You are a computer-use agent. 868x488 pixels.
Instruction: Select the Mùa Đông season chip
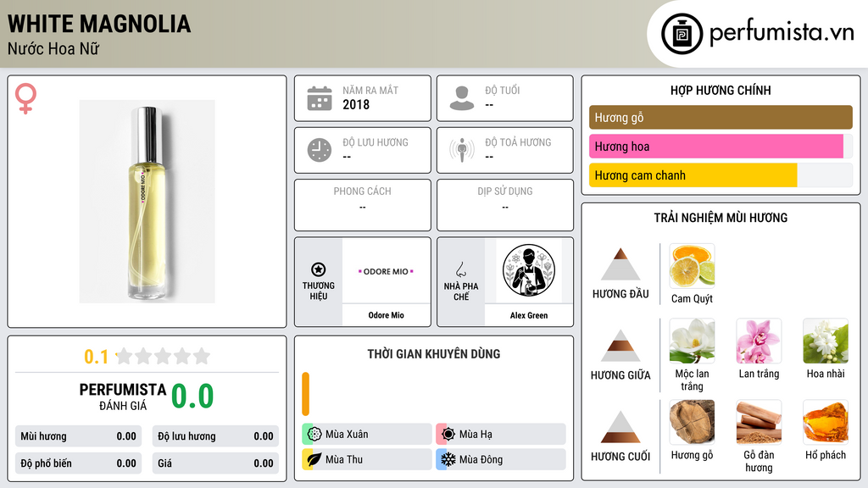[x=501, y=459]
